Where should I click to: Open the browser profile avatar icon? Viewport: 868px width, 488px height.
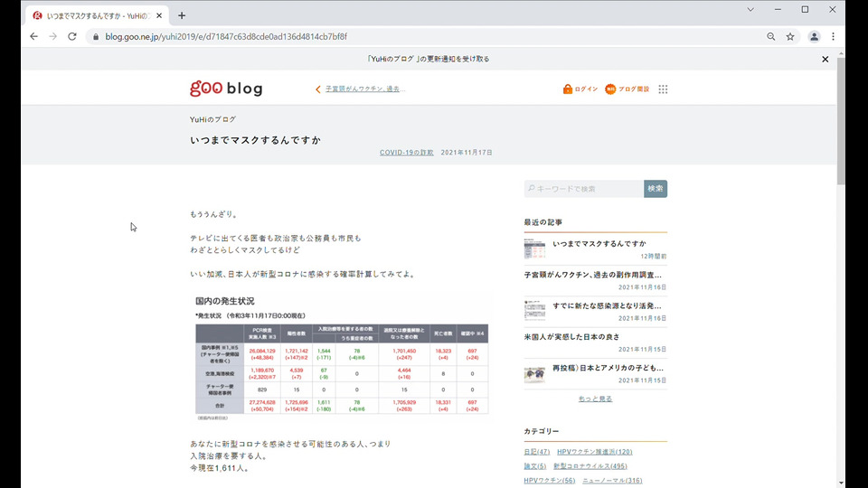point(814,36)
